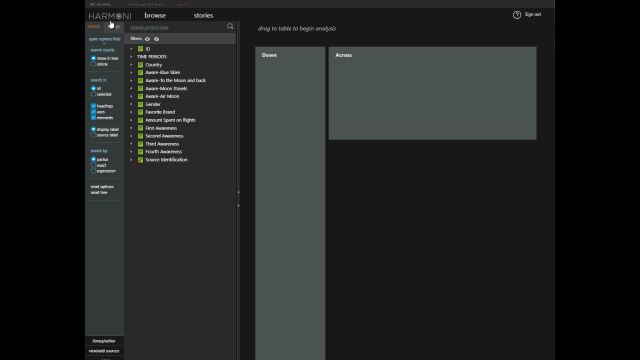
Task: Click the search project tree input field
Action: [x=176, y=28]
